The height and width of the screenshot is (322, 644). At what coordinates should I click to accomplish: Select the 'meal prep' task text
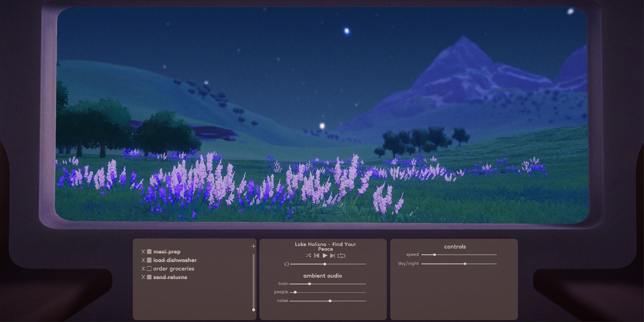[x=167, y=251]
